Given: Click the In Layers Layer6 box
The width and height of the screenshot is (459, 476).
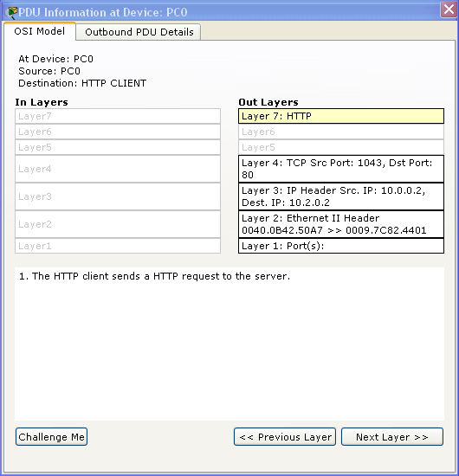Looking at the screenshot, I should tap(118, 132).
